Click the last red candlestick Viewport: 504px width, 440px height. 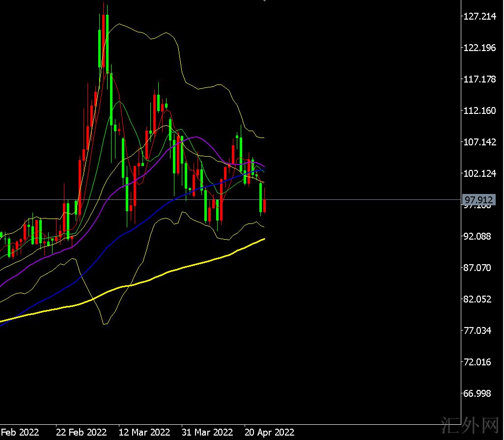click(265, 205)
